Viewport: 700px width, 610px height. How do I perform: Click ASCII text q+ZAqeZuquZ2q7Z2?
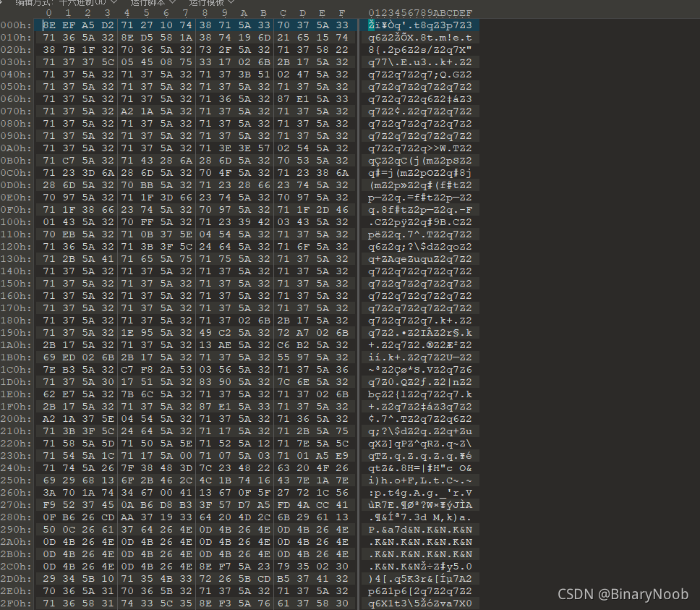(x=420, y=259)
